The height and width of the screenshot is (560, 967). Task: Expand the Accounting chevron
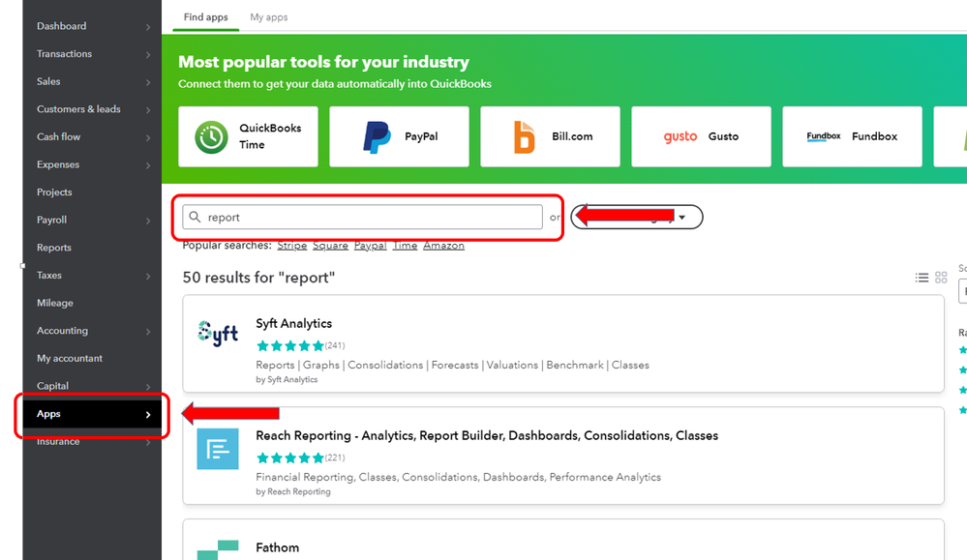pos(148,332)
